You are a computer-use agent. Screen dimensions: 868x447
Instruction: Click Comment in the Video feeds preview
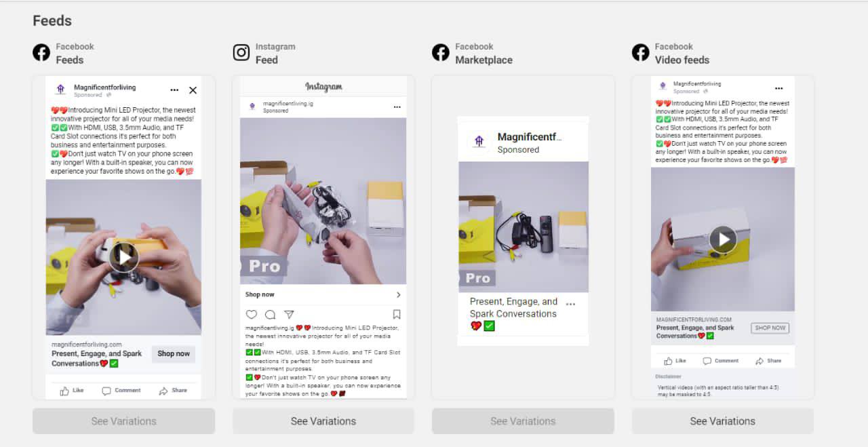pos(721,361)
